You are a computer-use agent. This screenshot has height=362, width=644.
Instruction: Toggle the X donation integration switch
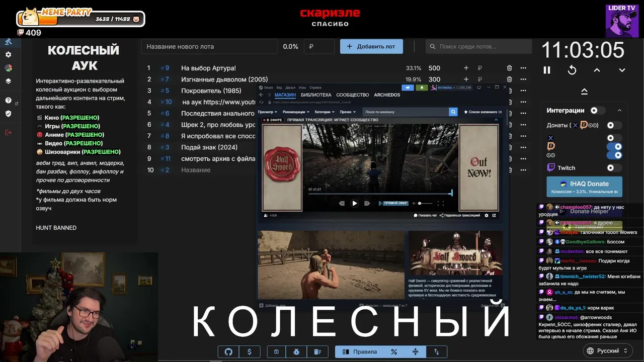tap(613, 138)
